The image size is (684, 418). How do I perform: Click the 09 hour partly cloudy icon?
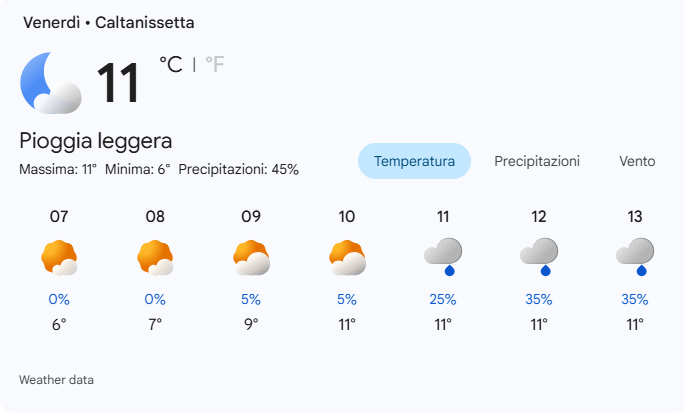click(251, 258)
